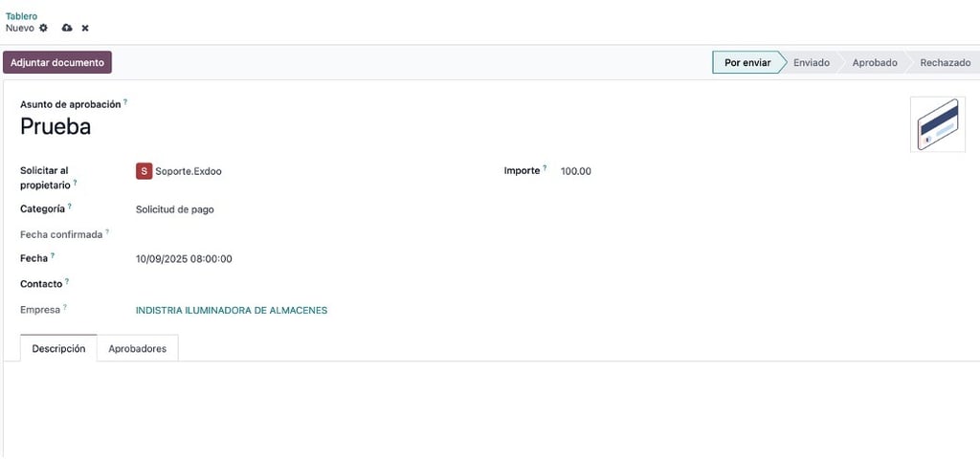Open the INDISTRIA ILUMINADORA DE ALMACENES company link

(232, 311)
